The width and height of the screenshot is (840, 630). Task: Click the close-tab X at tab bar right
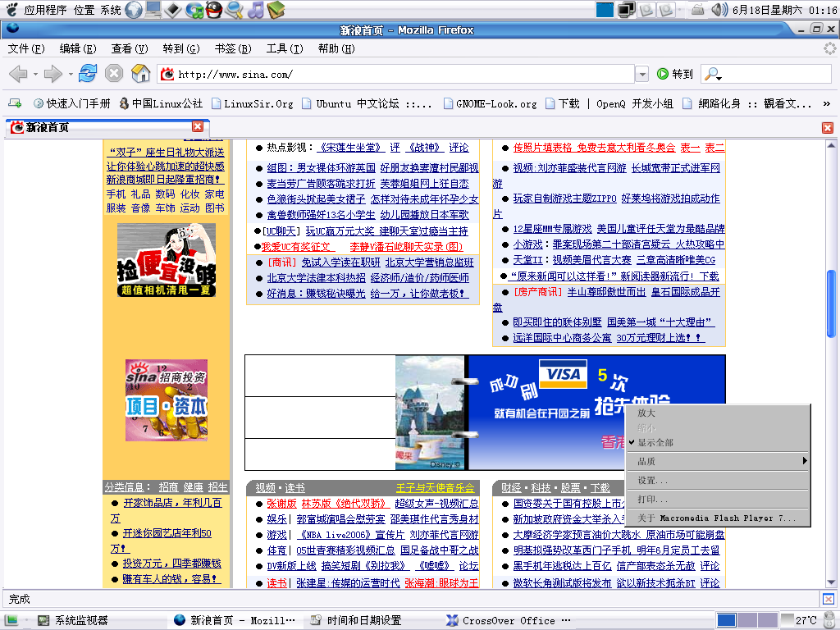828,127
